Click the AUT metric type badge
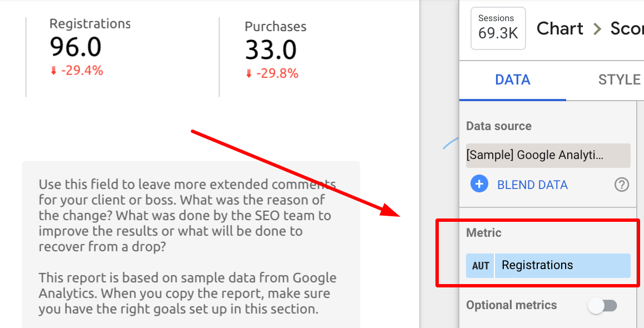The image size is (644, 328). pyautogui.click(x=479, y=265)
